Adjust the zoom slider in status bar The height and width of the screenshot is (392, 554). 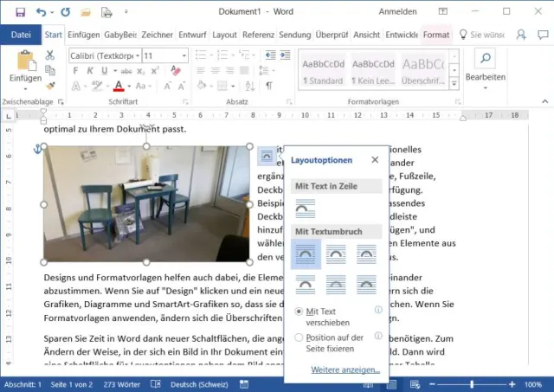pos(471,383)
